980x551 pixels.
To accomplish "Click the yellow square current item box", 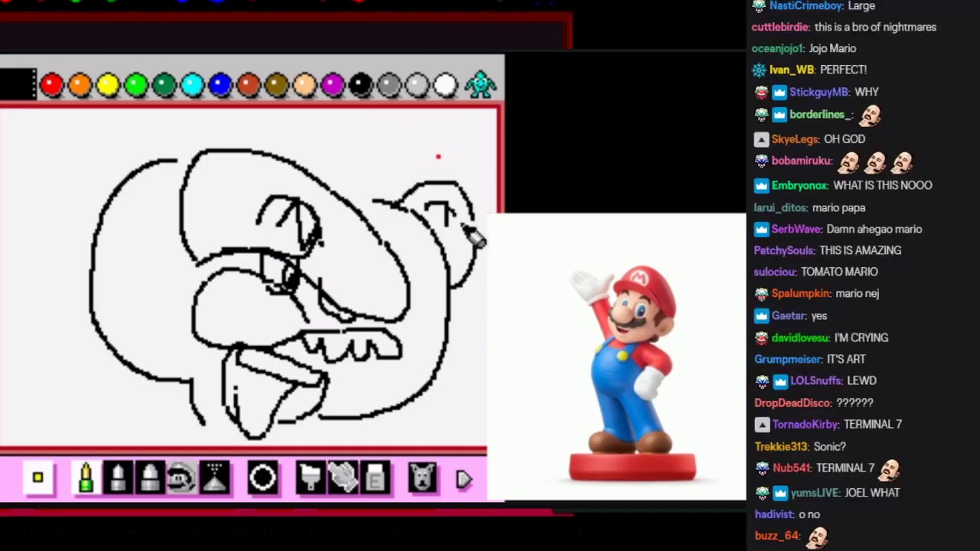I will [x=38, y=478].
